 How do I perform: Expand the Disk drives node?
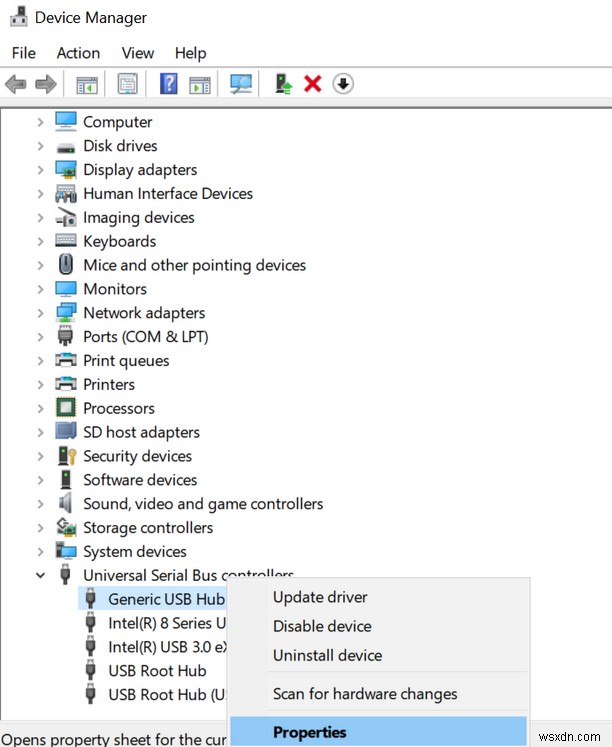tap(40, 146)
